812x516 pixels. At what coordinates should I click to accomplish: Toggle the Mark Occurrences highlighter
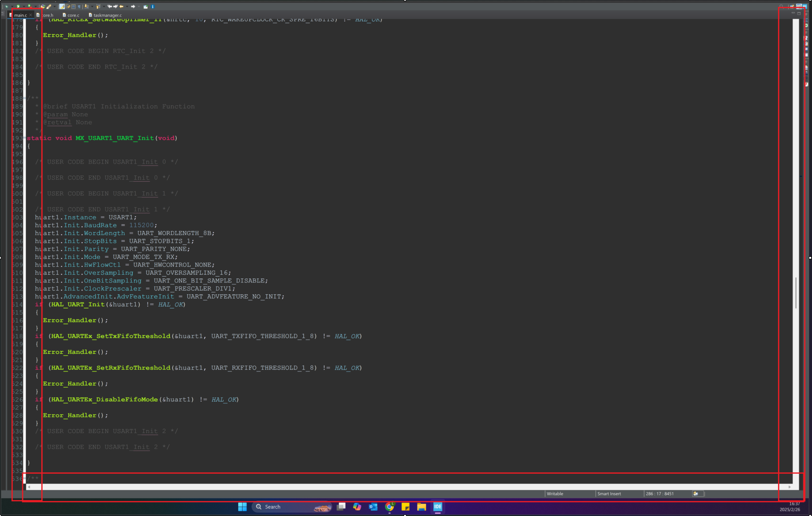pos(62,6)
